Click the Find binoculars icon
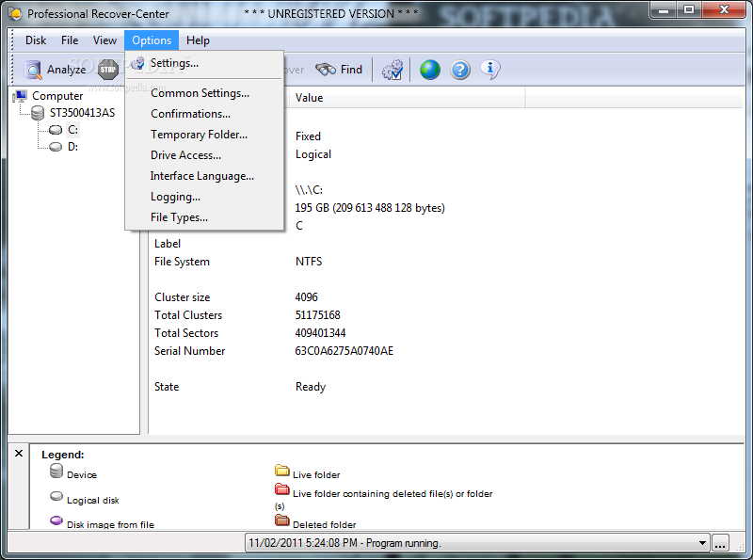This screenshot has height=560, width=753. pyautogui.click(x=326, y=70)
